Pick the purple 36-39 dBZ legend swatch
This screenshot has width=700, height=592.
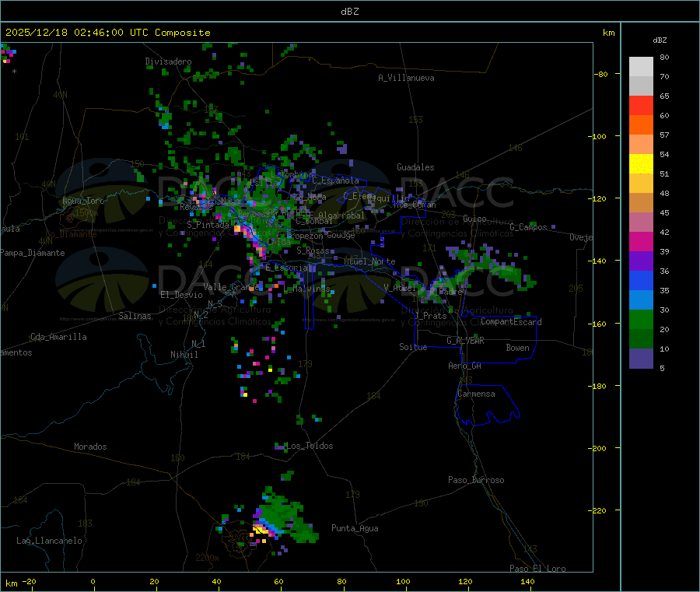(x=641, y=261)
